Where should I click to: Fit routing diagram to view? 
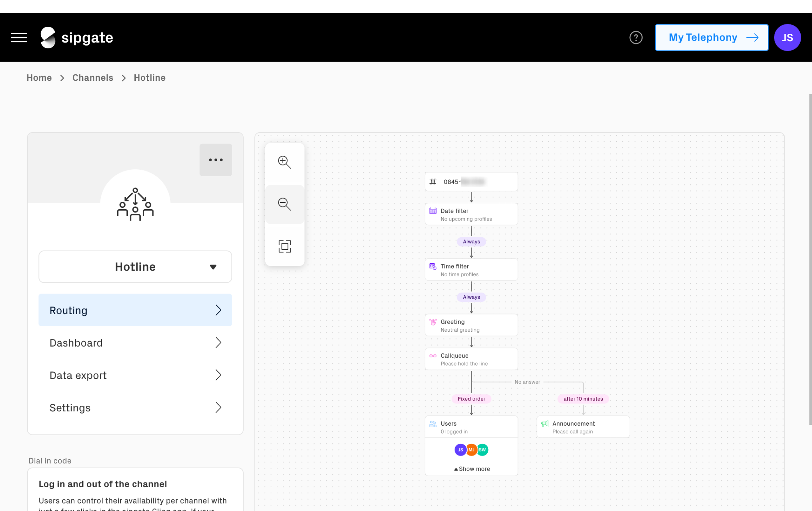tap(285, 246)
